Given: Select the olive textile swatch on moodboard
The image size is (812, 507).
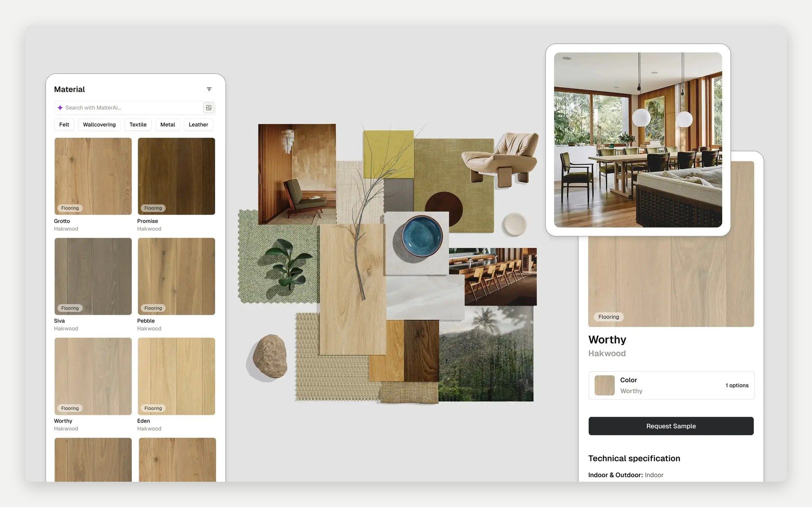Looking at the screenshot, I should coord(454,185).
